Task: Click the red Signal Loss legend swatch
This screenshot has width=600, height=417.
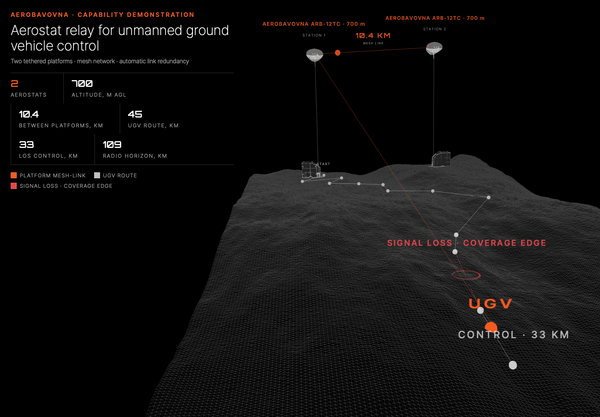Action: coord(14,186)
